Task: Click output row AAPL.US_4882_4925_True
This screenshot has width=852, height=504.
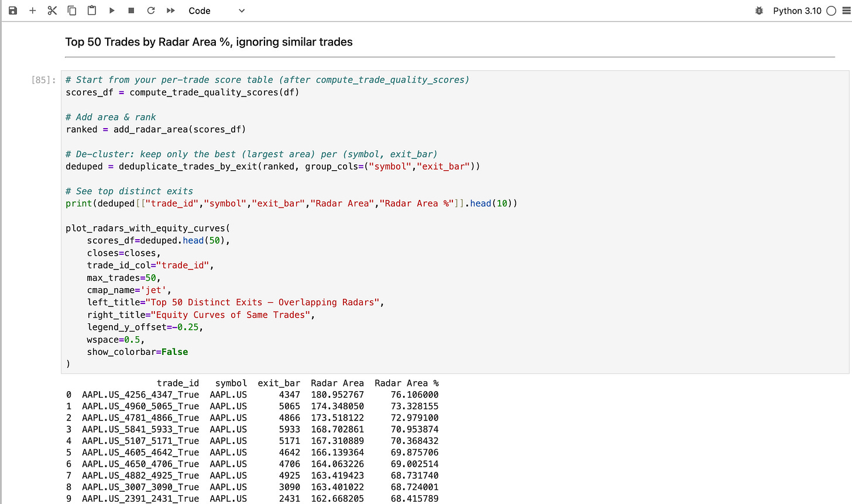Action: tap(252, 475)
